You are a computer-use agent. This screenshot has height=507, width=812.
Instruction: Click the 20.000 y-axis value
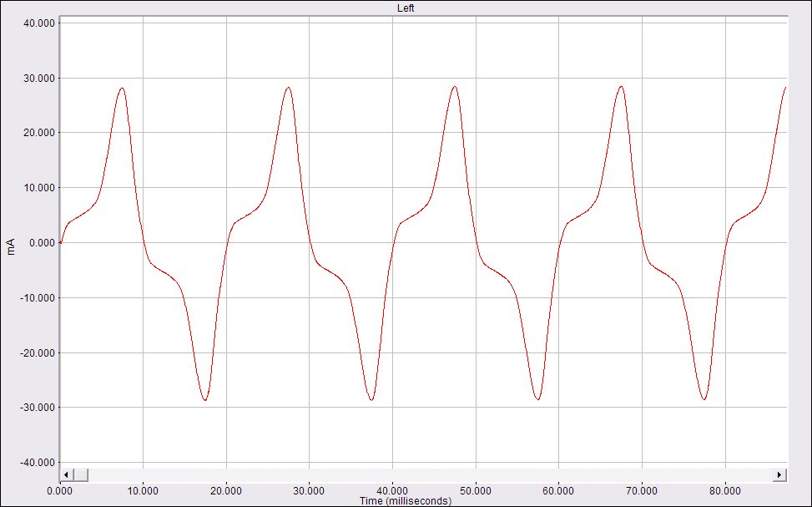[x=39, y=134]
